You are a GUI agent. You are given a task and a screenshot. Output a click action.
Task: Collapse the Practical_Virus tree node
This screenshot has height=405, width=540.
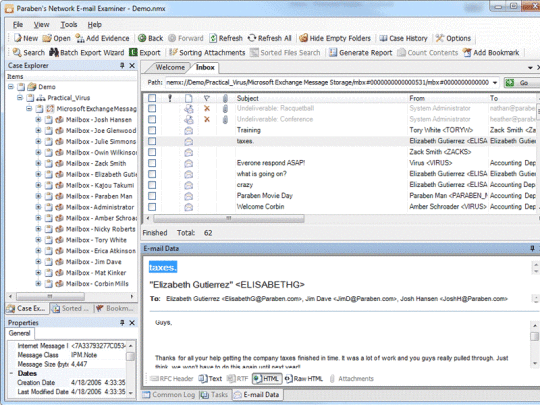pos(20,98)
